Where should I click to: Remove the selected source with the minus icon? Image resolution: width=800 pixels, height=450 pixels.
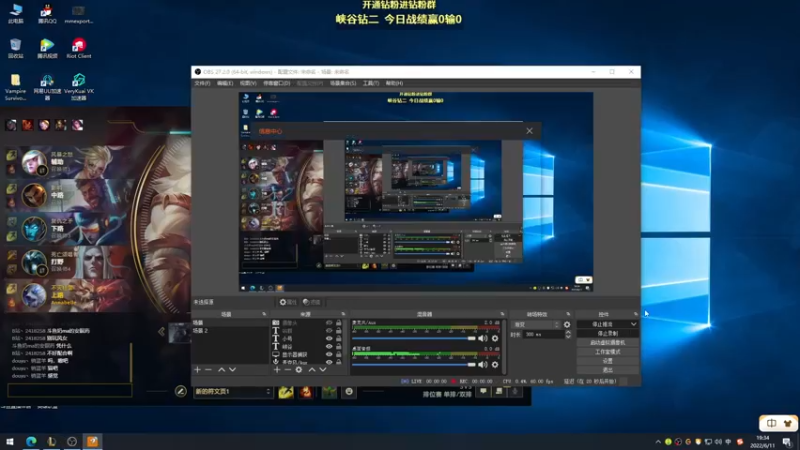tap(288, 369)
